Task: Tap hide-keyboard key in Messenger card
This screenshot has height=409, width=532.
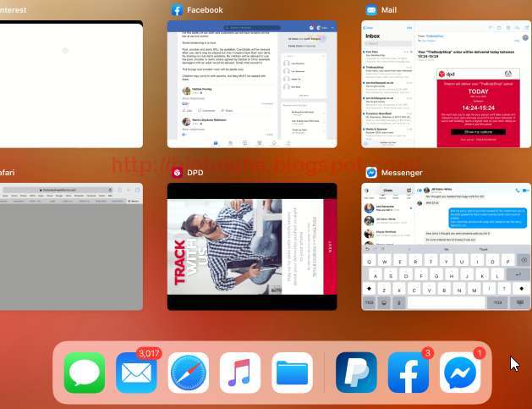Action: tap(520, 302)
